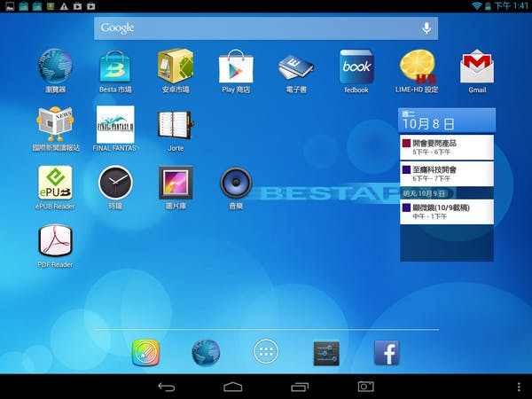Open Facebook from the dock
Image resolution: width=532 pixels, height=399 pixels.
coord(386,353)
